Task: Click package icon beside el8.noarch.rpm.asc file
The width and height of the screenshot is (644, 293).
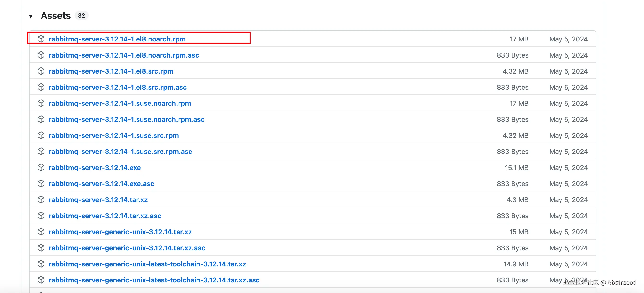Action: [x=41, y=55]
